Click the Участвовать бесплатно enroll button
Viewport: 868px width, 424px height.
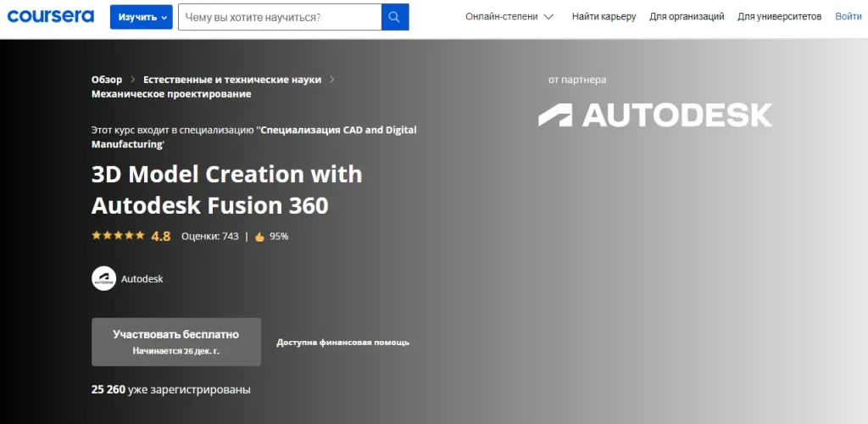tap(176, 342)
